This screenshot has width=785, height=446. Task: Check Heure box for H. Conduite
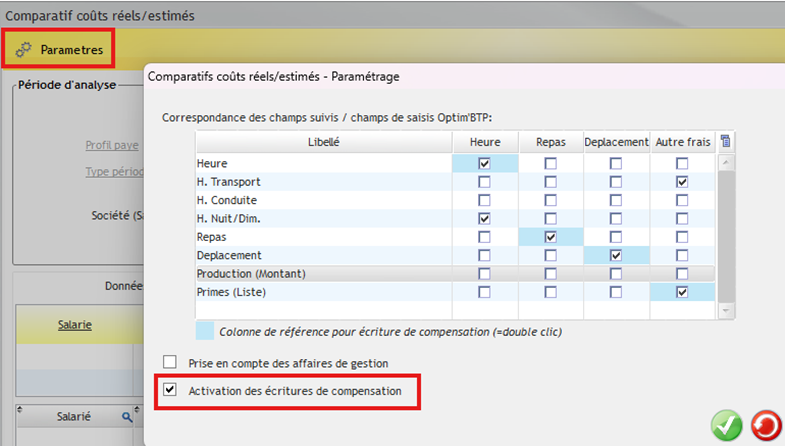click(484, 200)
